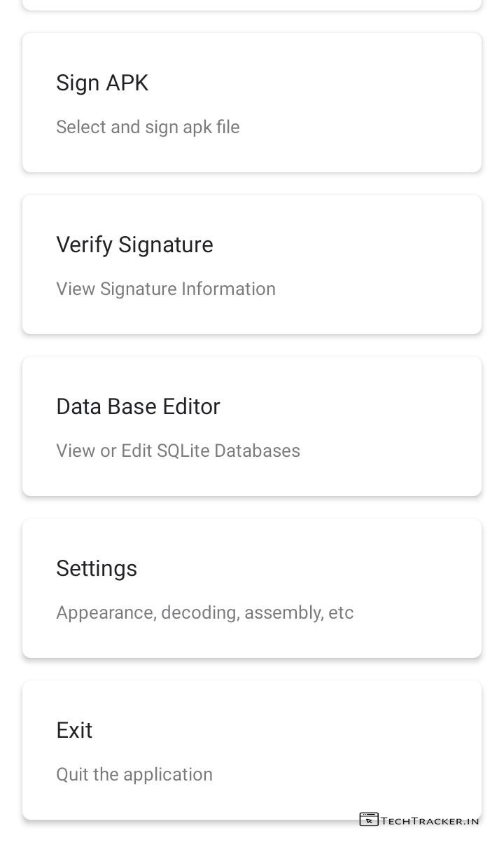Launch the Data Base Editor

click(x=138, y=406)
